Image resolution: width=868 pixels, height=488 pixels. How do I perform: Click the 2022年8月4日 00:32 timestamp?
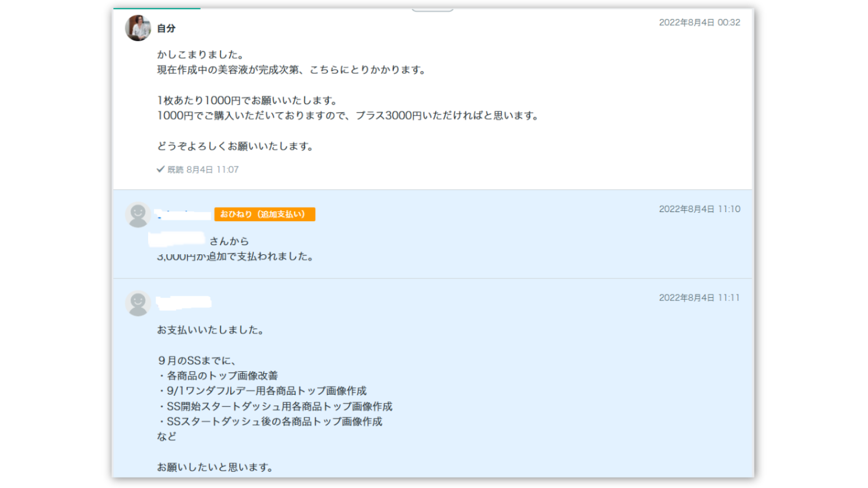(699, 22)
